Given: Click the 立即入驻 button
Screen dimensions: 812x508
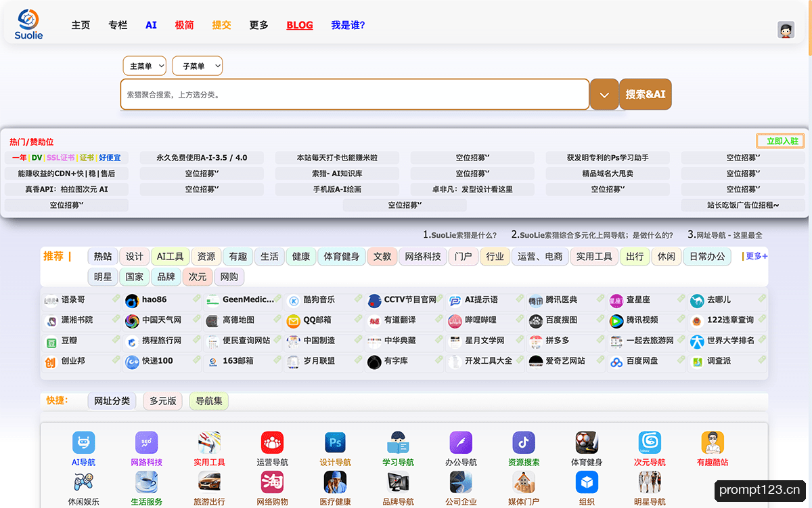Looking at the screenshot, I should (x=781, y=141).
